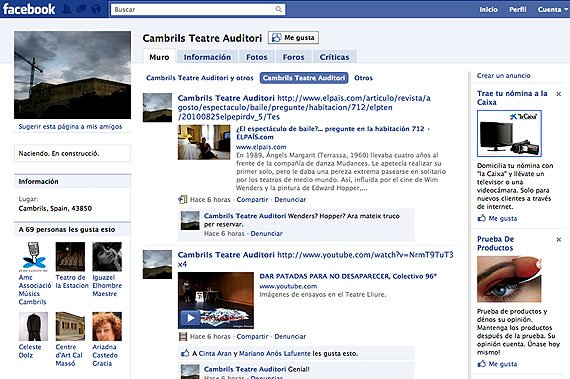The width and height of the screenshot is (570, 379).
Task: Open 'DAR PATADAS PARA NO DESAPARECER' video title
Action: tap(348, 276)
